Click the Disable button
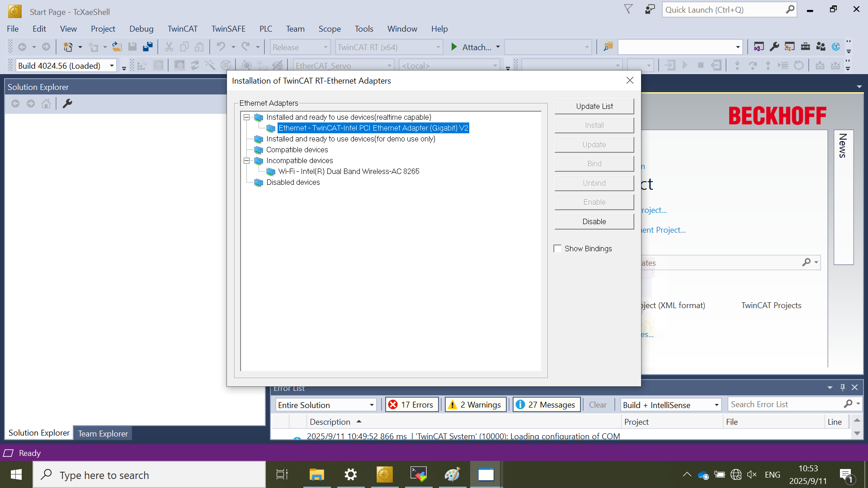 tap(594, 221)
